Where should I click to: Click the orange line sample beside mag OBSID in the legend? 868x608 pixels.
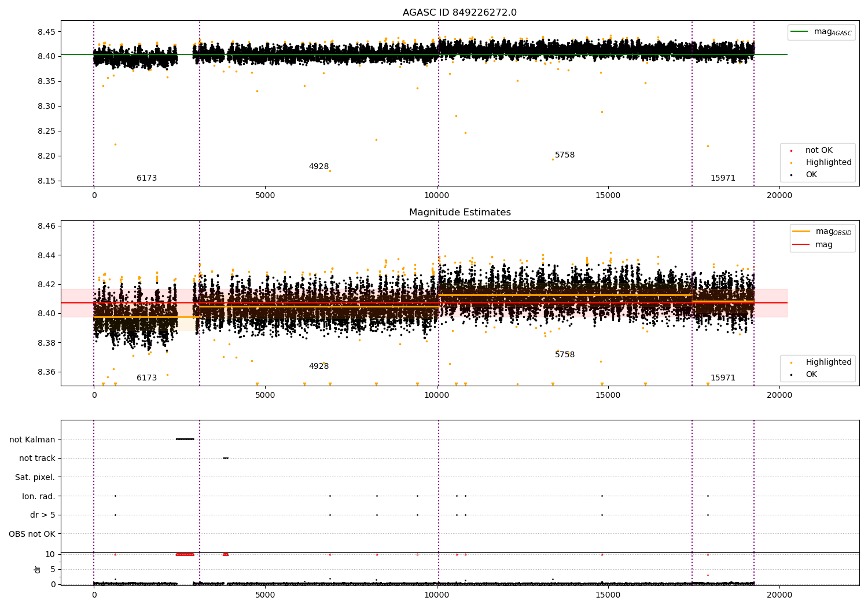coord(801,232)
